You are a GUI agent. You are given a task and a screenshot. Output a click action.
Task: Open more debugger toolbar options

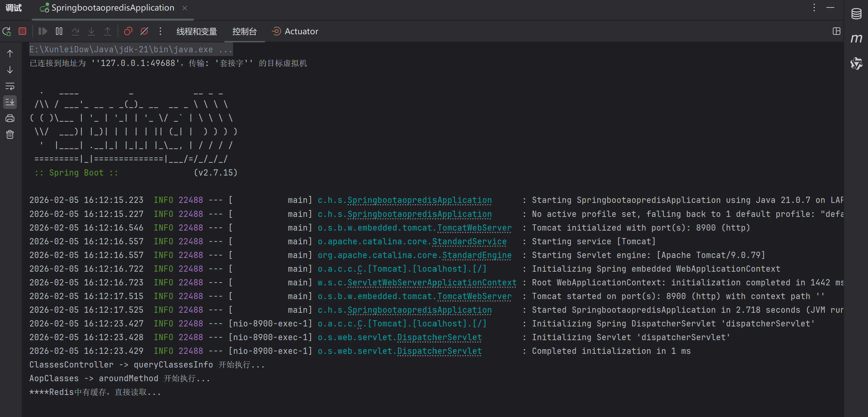click(x=160, y=31)
